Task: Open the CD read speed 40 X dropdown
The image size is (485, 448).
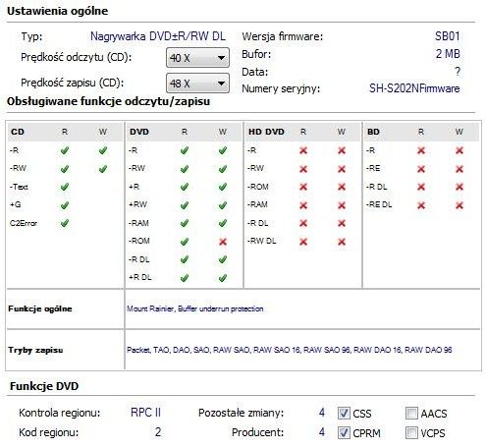Action: (197, 58)
